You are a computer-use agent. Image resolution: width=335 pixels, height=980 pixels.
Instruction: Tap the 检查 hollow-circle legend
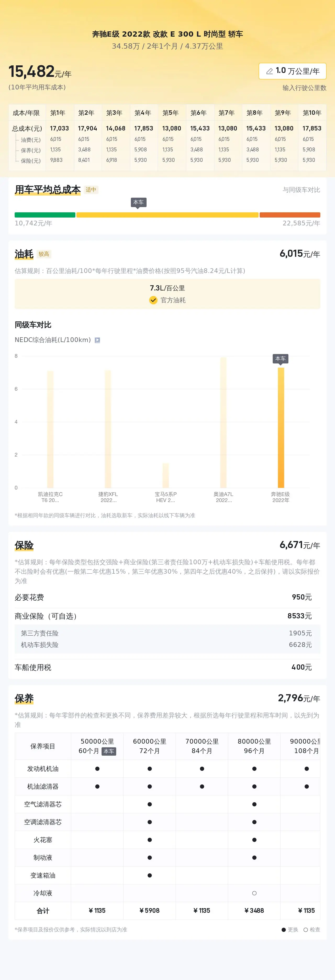click(x=312, y=929)
